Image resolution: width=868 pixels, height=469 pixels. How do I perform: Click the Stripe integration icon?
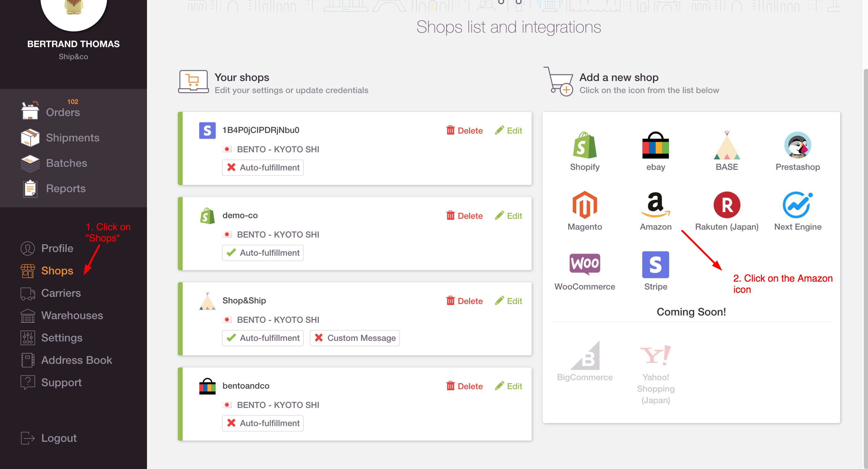(655, 265)
